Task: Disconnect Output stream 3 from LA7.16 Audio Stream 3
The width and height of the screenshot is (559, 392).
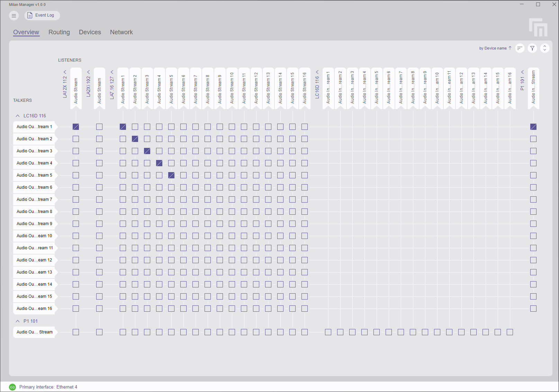Action: [x=147, y=151]
